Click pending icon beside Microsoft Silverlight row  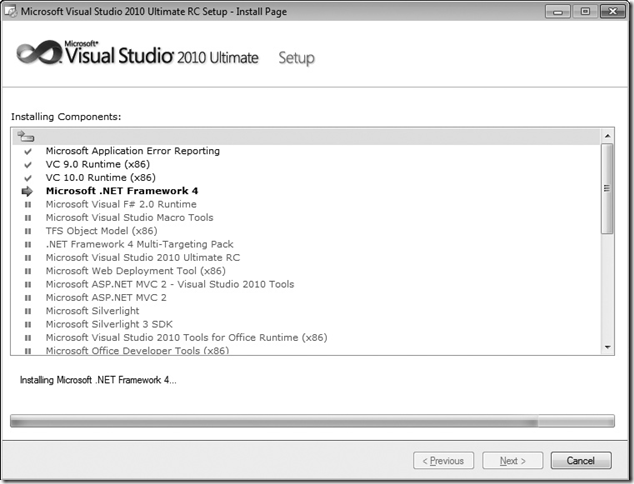(x=28, y=311)
